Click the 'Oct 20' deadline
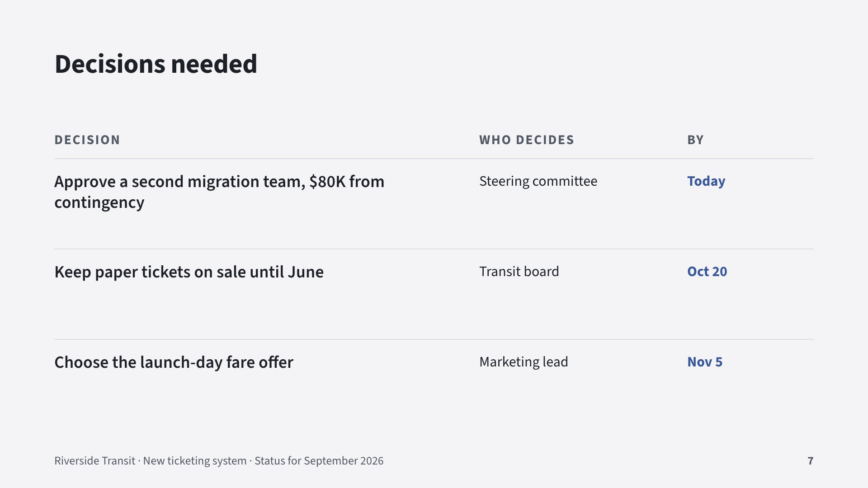 click(x=707, y=272)
